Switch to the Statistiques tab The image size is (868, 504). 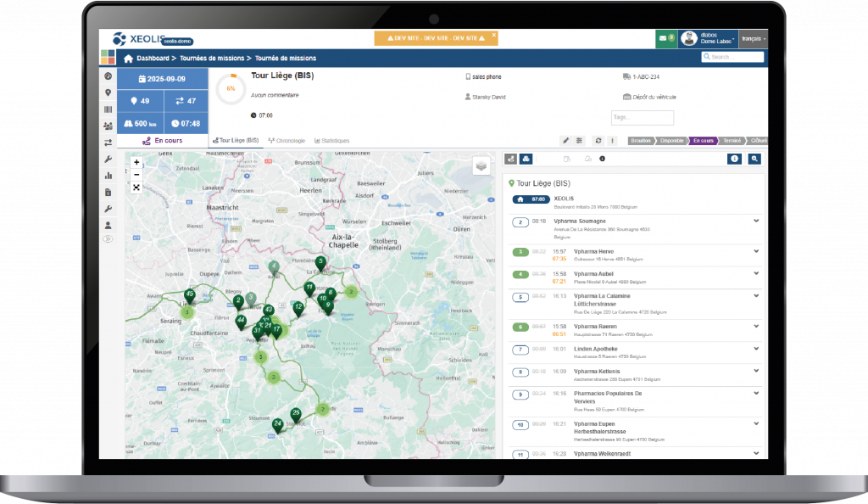pos(331,141)
